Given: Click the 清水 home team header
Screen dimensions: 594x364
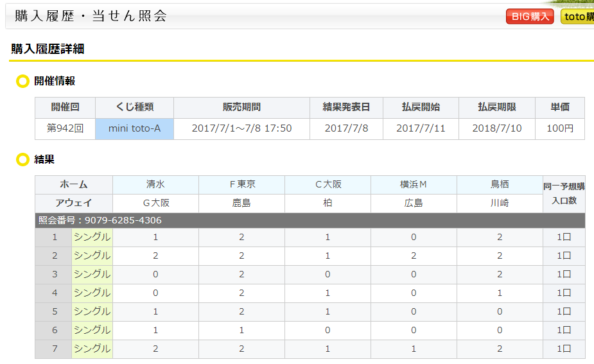Looking at the screenshot, I should [x=155, y=185].
